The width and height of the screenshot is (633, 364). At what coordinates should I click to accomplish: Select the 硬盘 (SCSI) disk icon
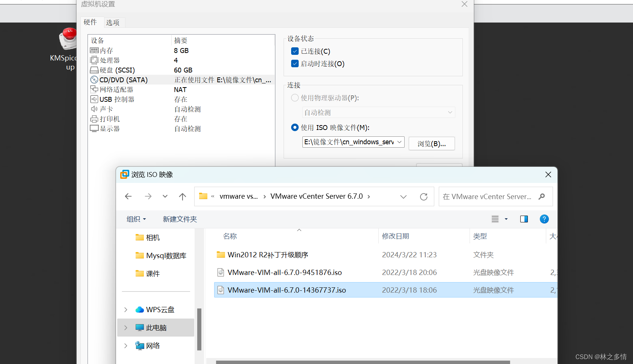[94, 70]
